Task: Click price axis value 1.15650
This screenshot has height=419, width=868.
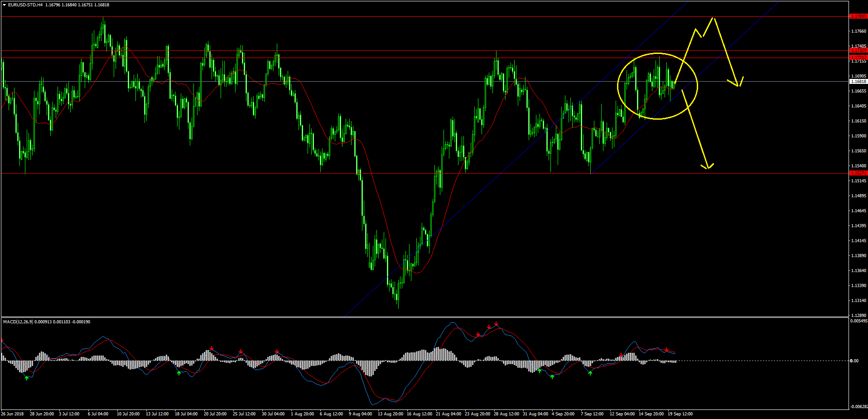Action: [x=859, y=151]
